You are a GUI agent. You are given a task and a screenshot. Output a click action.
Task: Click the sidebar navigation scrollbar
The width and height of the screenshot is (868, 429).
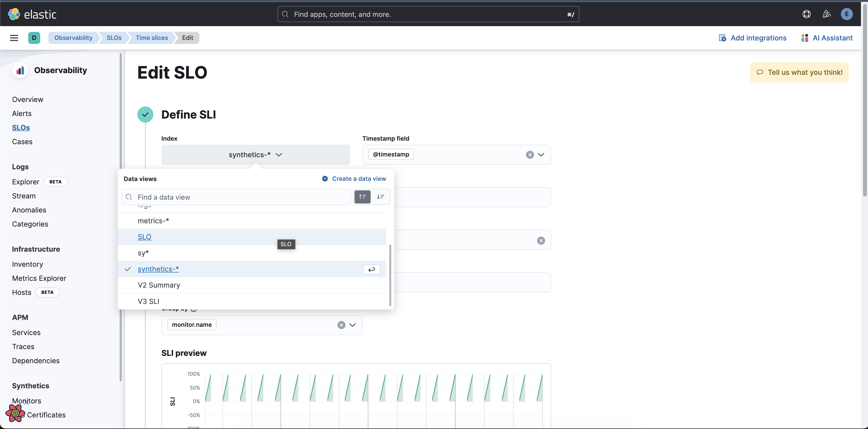click(121, 217)
